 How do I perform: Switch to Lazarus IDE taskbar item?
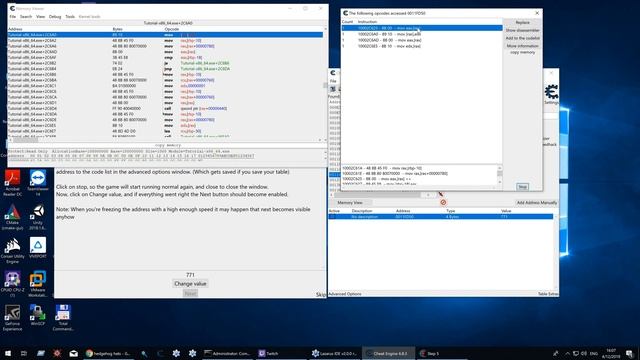coord(334,353)
